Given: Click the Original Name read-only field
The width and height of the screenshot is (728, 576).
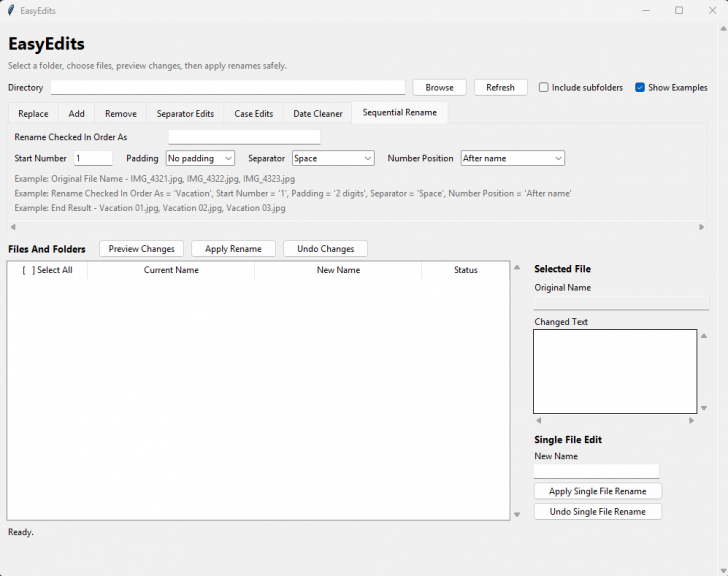Looking at the screenshot, I should (621, 303).
